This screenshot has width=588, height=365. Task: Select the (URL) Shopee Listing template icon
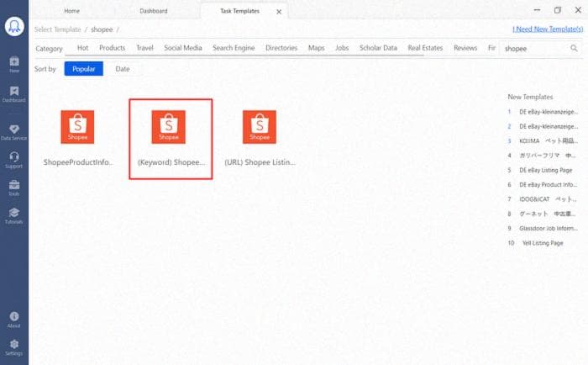pos(260,127)
